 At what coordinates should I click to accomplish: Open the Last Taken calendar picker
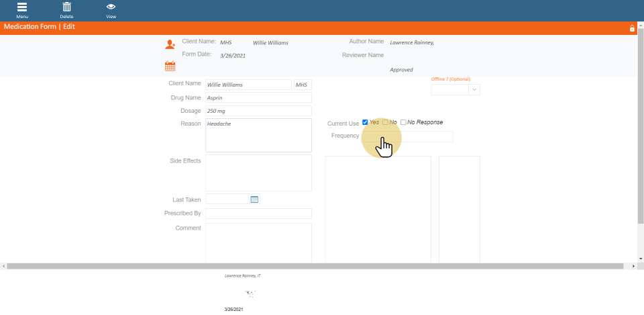coord(254,199)
